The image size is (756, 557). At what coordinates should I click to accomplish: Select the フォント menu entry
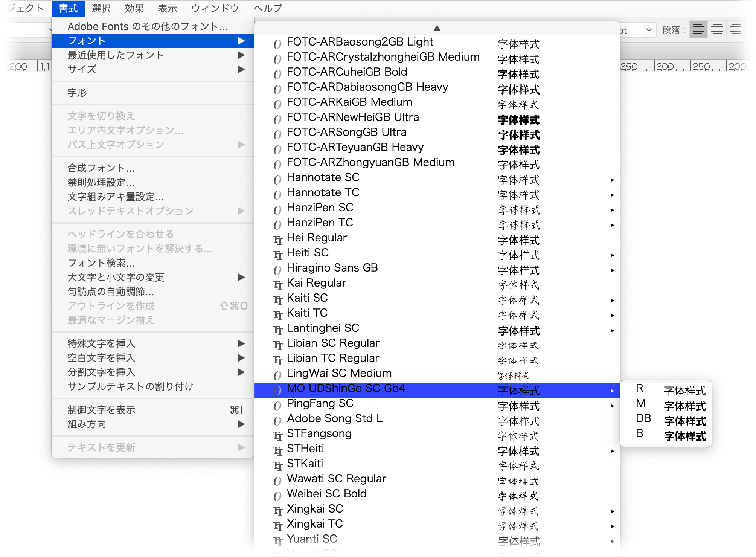152,41
